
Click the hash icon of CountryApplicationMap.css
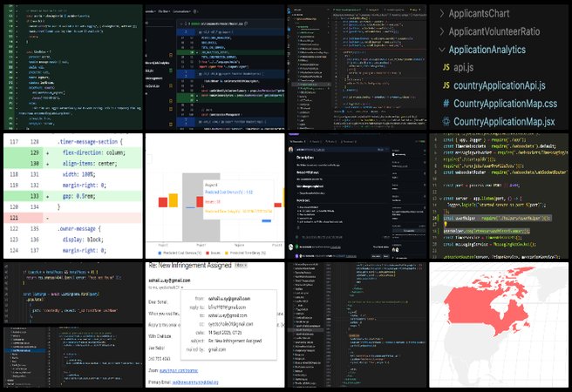tap(446, 104)
